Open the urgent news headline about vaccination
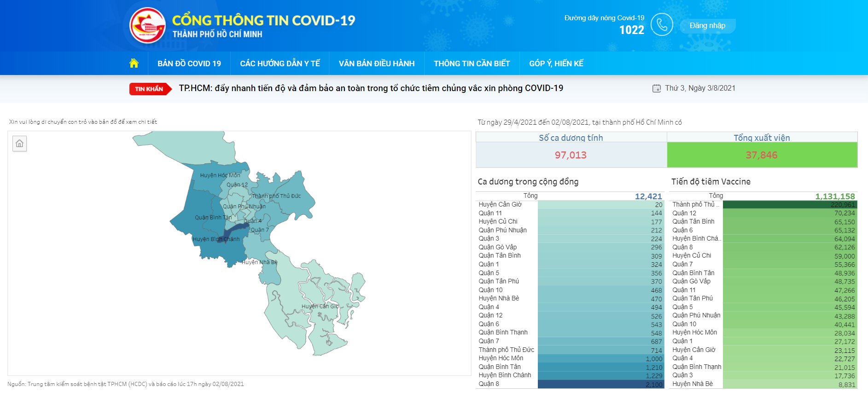The width and height of the screenshot is (868, 409). (371, 88)
